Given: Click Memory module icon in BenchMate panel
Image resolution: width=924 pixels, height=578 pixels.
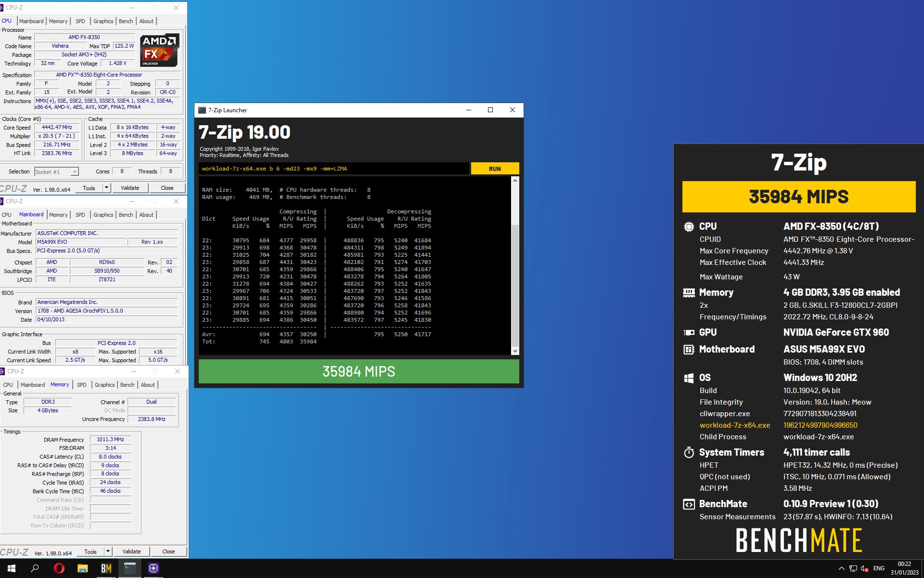Looking at the screenshot, I should (x=689, y=292).
